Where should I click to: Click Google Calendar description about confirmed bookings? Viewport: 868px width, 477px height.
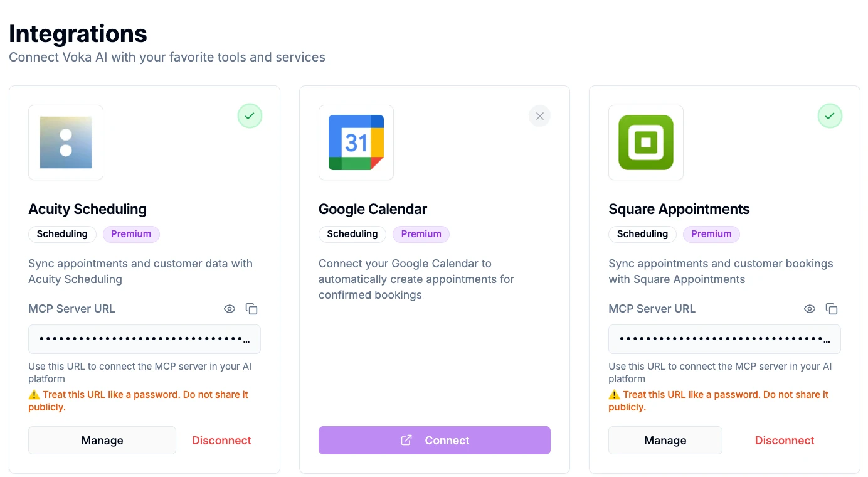coord(416,279)
